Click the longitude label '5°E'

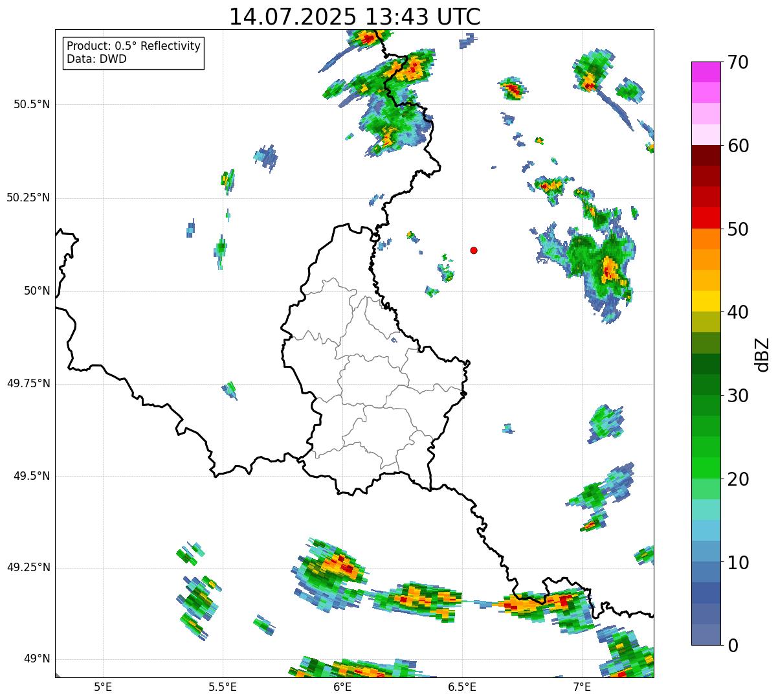tap(103, 686)
